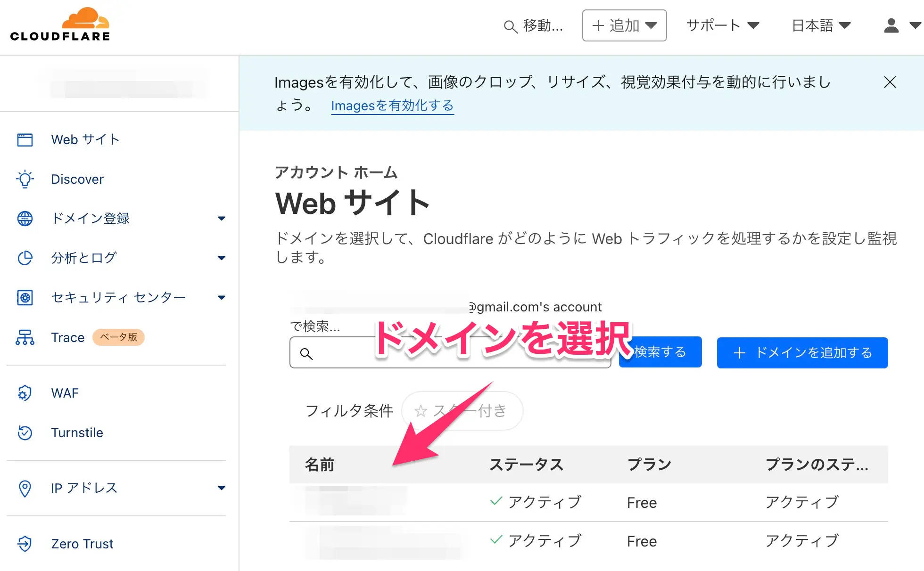Viewport: 924px width, 571px height.
Task: Dismiss the Images banner with the X
Action: coord(890,82)
